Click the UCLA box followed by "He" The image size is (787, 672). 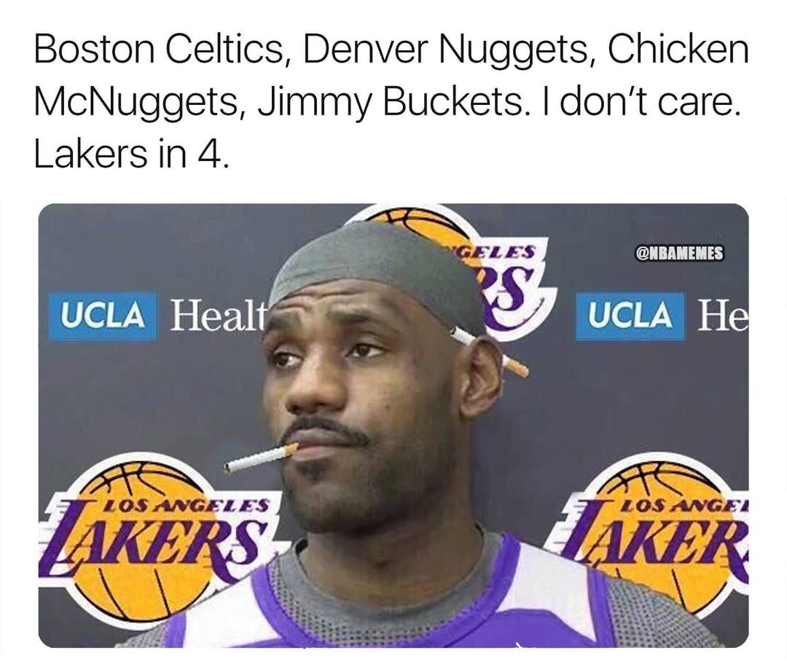pyautogui.click(x=630, y=316)
